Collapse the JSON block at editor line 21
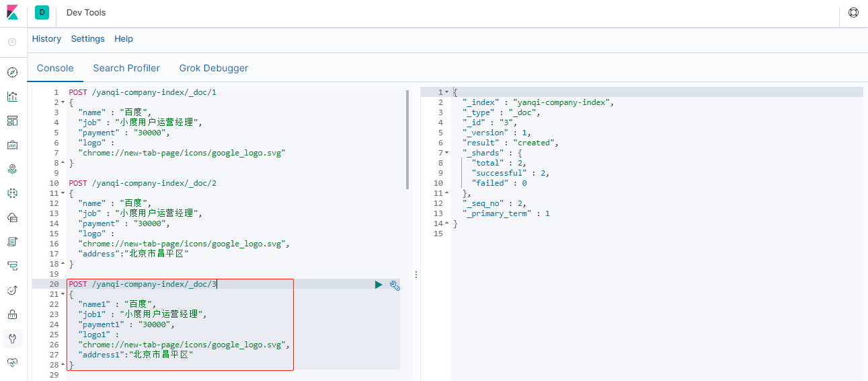Image resolution: width=868 pixels, height=381 pixels. point(63,294)
